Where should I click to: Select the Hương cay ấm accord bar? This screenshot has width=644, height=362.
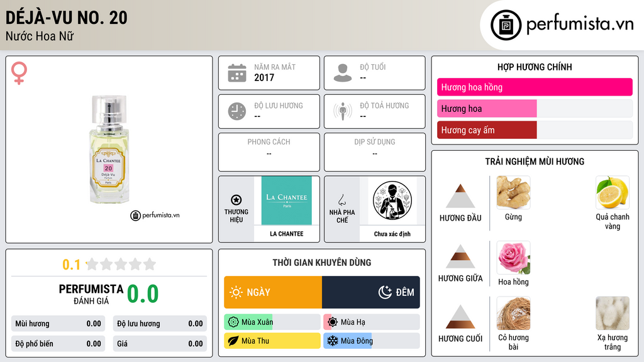535,130
